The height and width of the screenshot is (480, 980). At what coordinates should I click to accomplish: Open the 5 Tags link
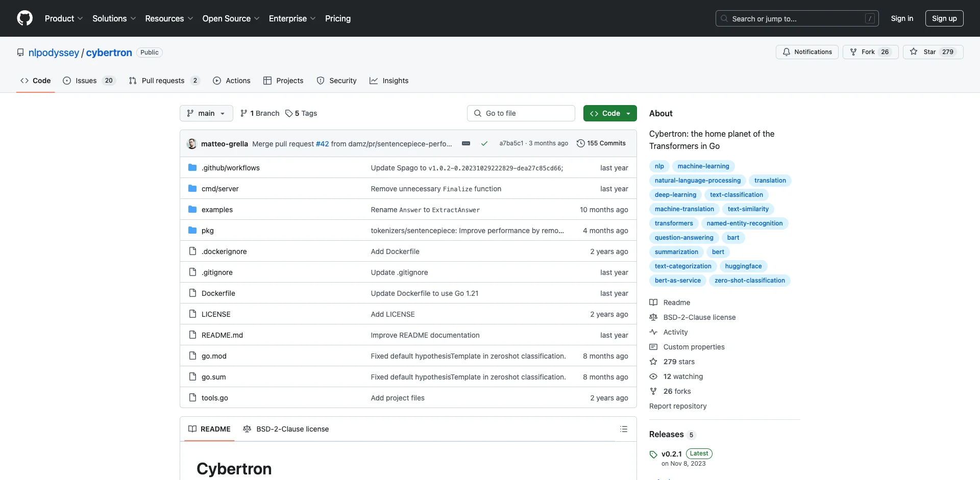301,113
